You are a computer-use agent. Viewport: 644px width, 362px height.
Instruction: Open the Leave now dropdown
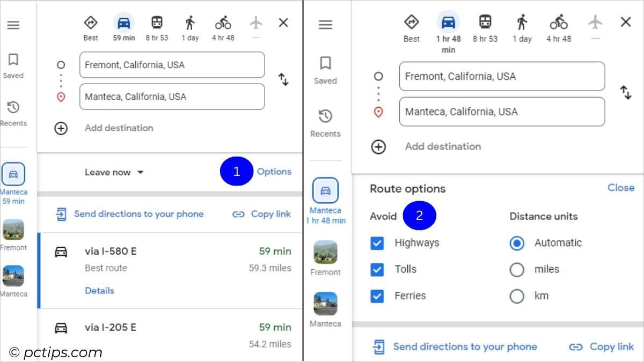point(114,172)
